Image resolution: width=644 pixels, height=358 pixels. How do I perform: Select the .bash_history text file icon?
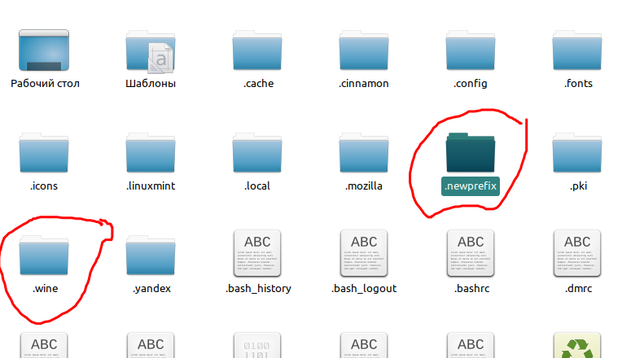[257, 253]
